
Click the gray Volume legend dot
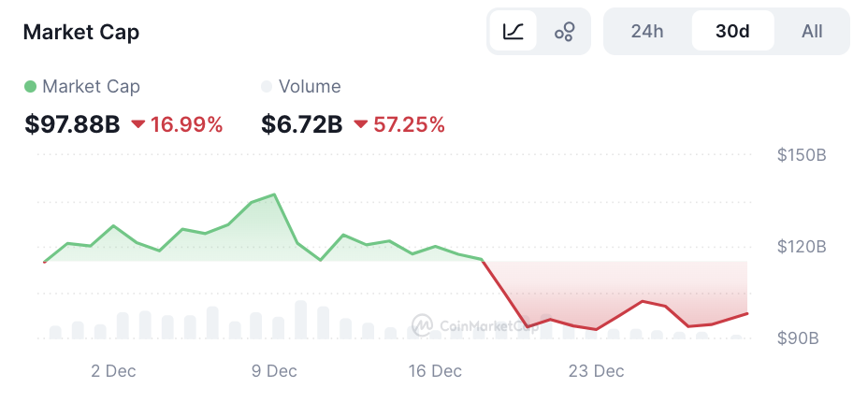coord(267,87)
